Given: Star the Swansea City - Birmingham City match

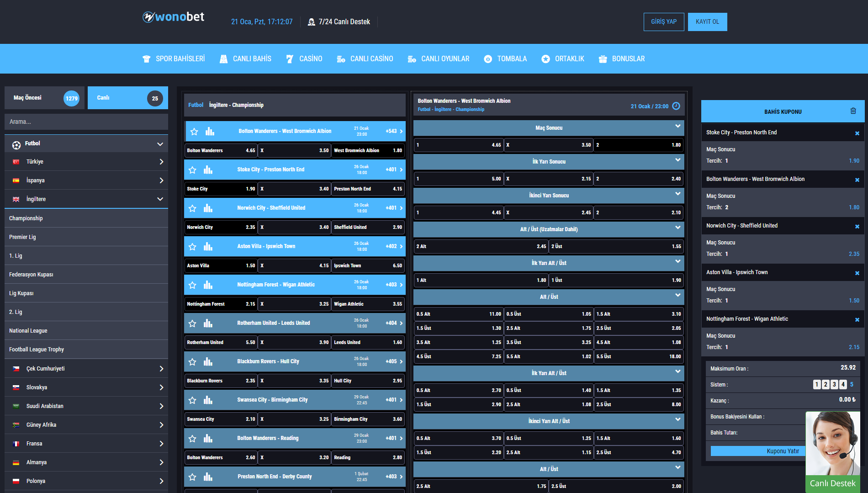Looking at the screenshot, I should pyautogui.click(x=192, y=400).
